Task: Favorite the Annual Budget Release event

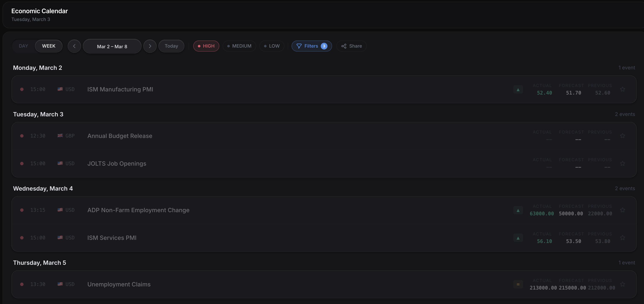Action: click(622, 136)
